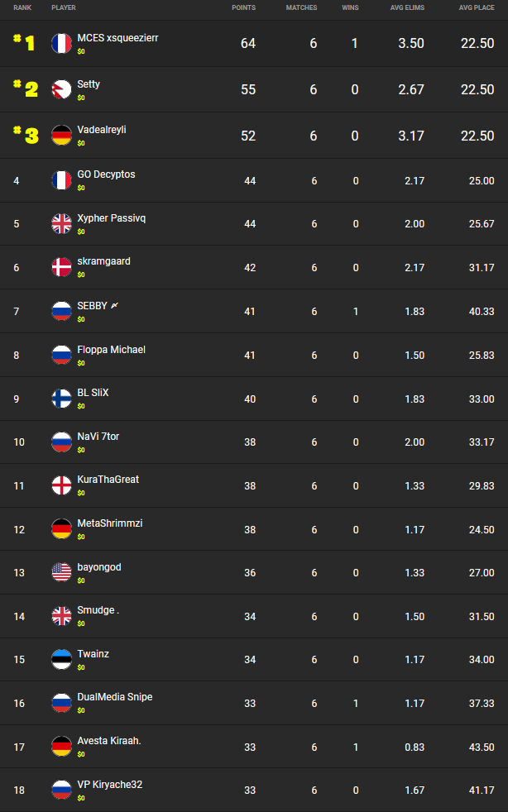Click the Finnish flag next to BL SliX

point(61,399)
